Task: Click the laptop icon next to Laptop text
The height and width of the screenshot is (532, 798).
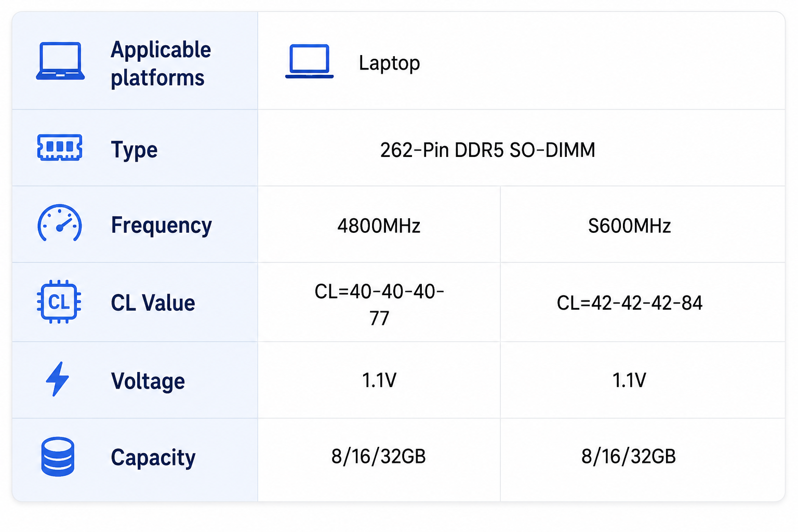Action: coord(309,62)
